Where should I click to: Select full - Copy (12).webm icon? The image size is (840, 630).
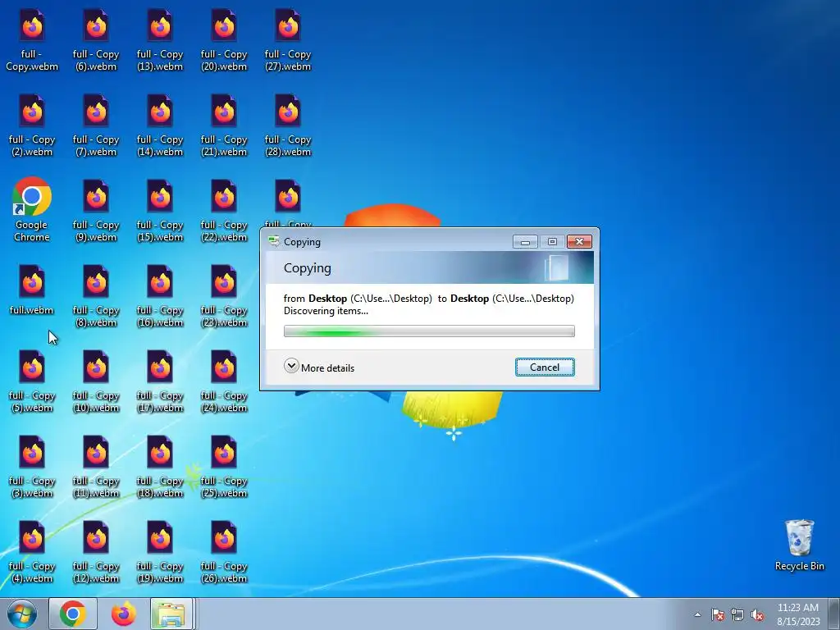(x=96, y=552)
